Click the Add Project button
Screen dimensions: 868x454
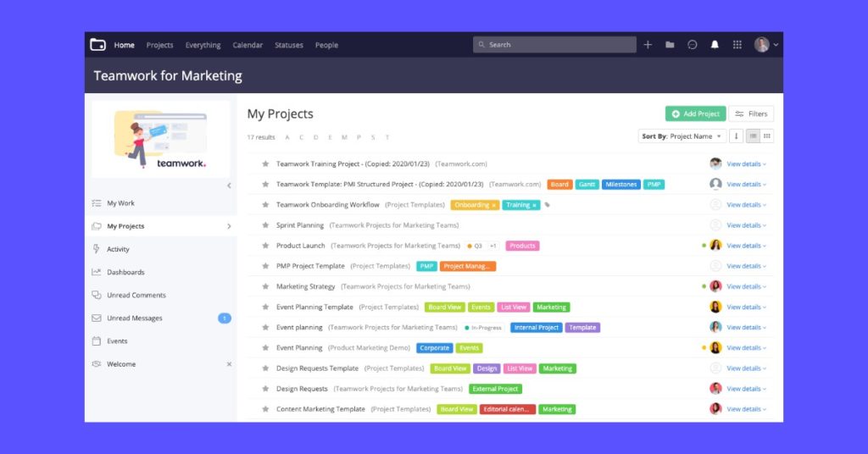[695, 113]
